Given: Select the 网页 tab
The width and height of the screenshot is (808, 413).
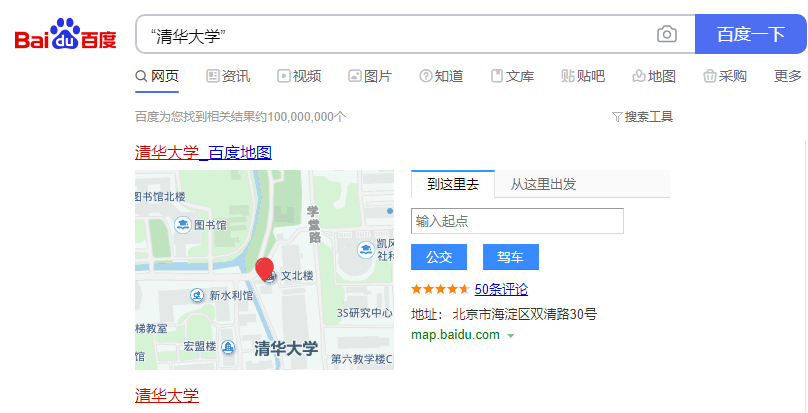Looking at the screenshot, I should (x=157, y=76).
